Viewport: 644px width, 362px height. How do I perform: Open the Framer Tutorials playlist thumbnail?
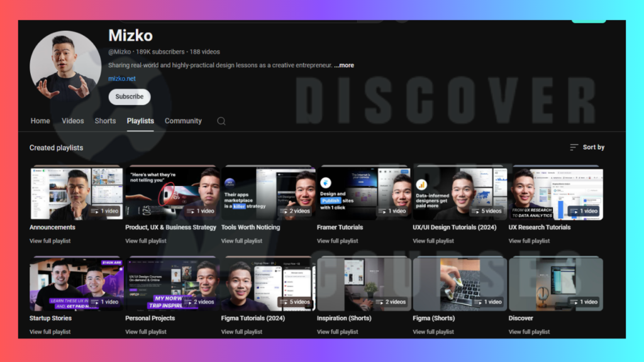pyautogui.click(x=364, y=193)
